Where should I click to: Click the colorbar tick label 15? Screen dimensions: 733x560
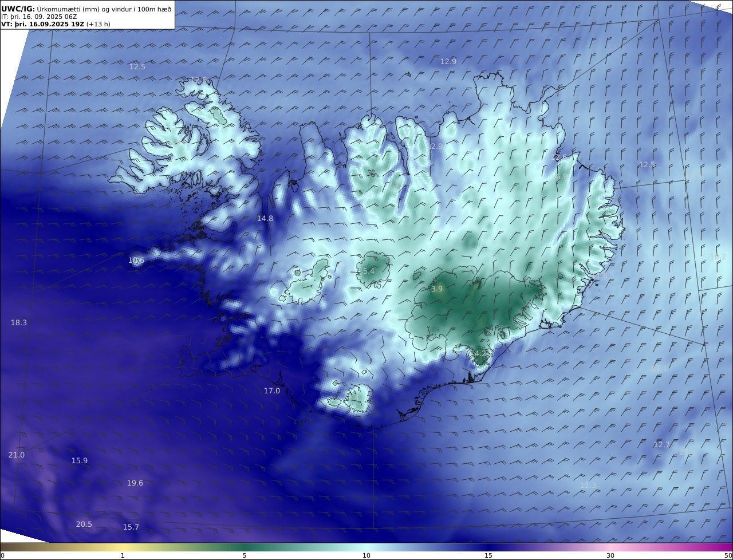tap(488, 555)
